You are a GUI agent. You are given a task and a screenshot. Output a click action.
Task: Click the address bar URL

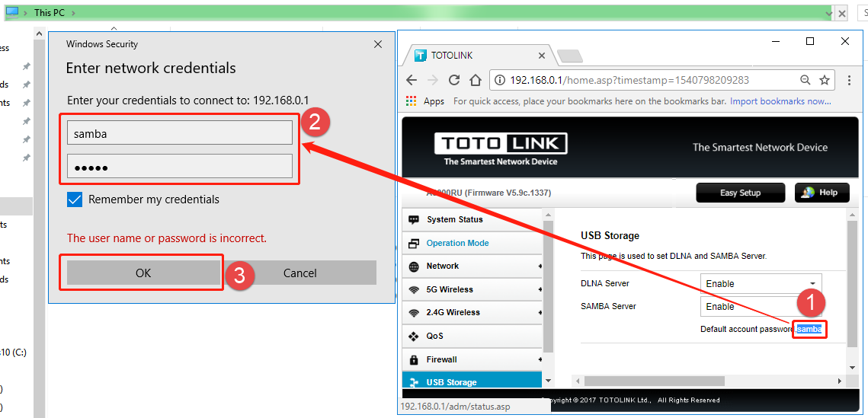pyautogui.click(x=629, y=80)
